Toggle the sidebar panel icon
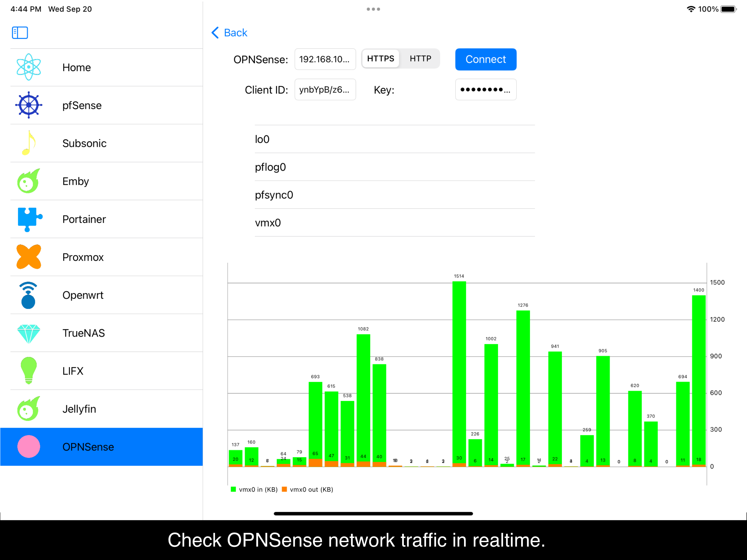 [20, 33]
